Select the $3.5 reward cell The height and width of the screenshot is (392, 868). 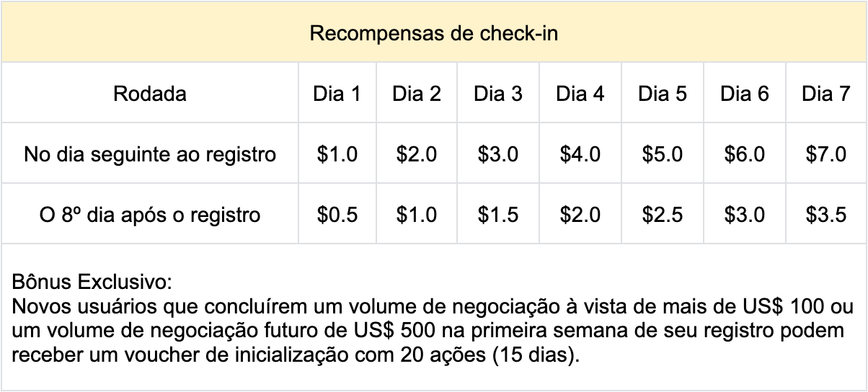point(826,215)
